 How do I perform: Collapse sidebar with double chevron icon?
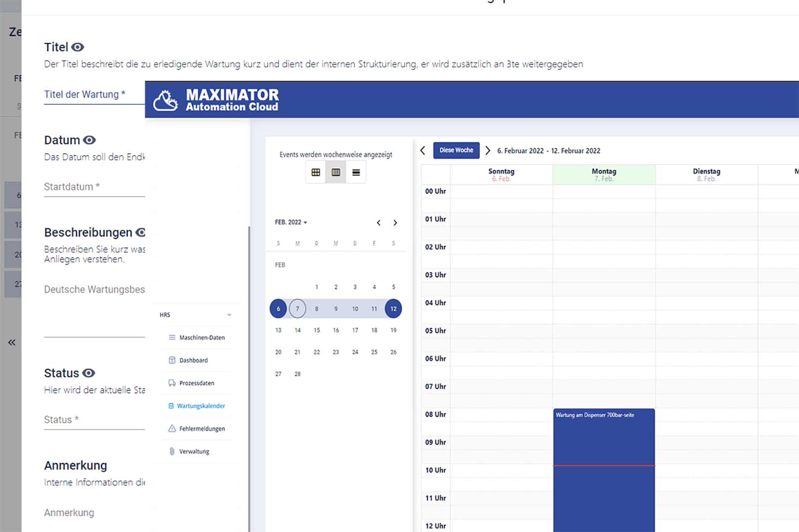tap(12, 342)
